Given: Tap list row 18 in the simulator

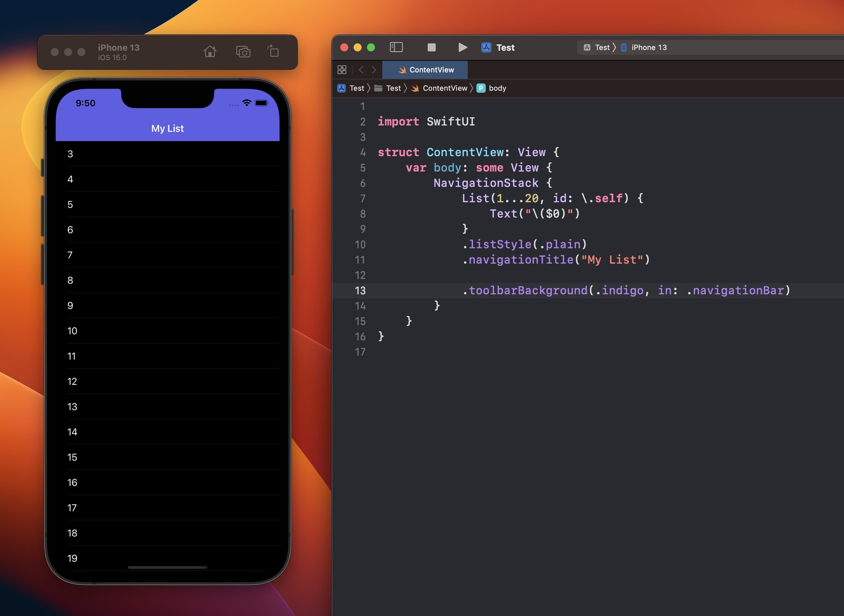Looking at the screenshot, I should click(x=167, y=533).
